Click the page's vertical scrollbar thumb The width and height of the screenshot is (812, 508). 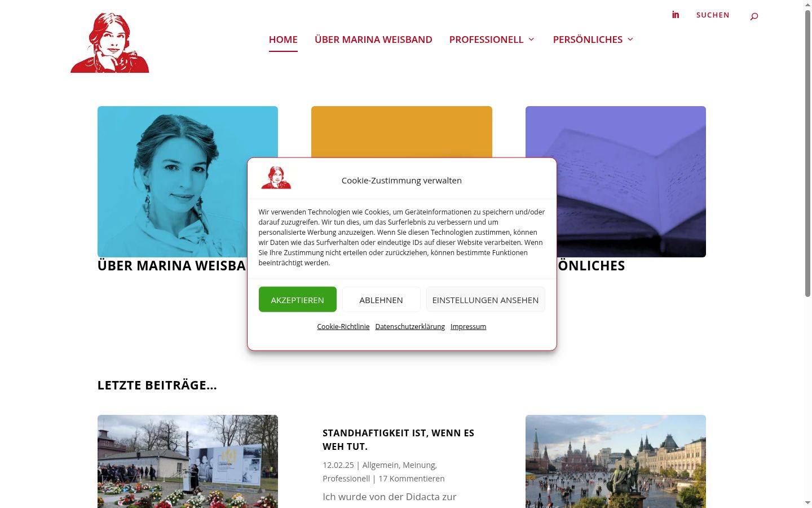[x=807, y=152]
